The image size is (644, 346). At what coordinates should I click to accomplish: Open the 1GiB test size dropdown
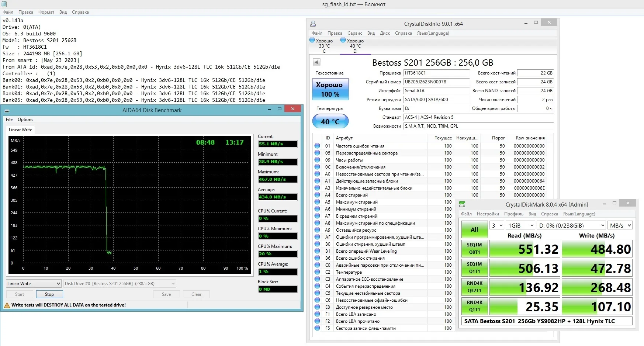point(520,225)
